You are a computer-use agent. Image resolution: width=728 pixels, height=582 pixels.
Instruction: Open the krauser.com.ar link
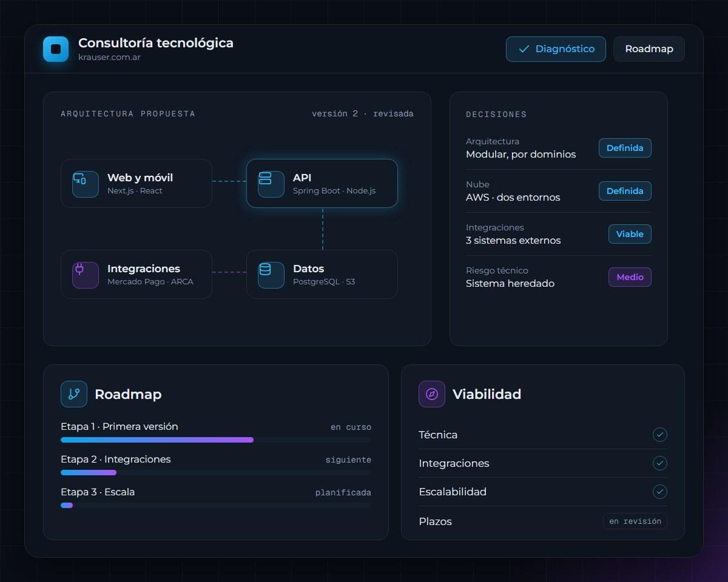click(109, 57)
